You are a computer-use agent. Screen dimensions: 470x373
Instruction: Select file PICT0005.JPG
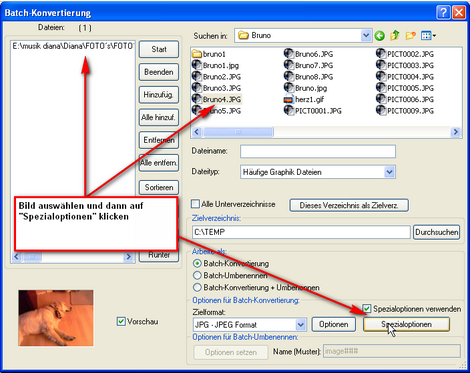point(405,88)
